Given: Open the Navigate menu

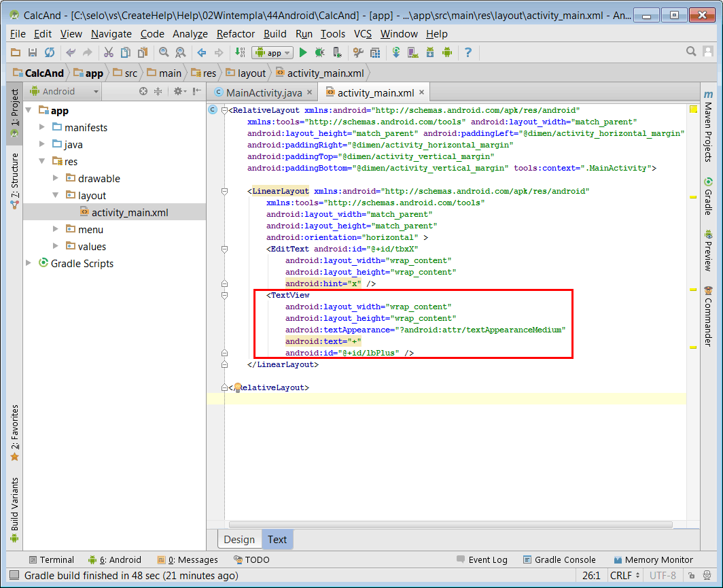Looking at the screenshot, I should pyautogui.click(x=111, y=34).
